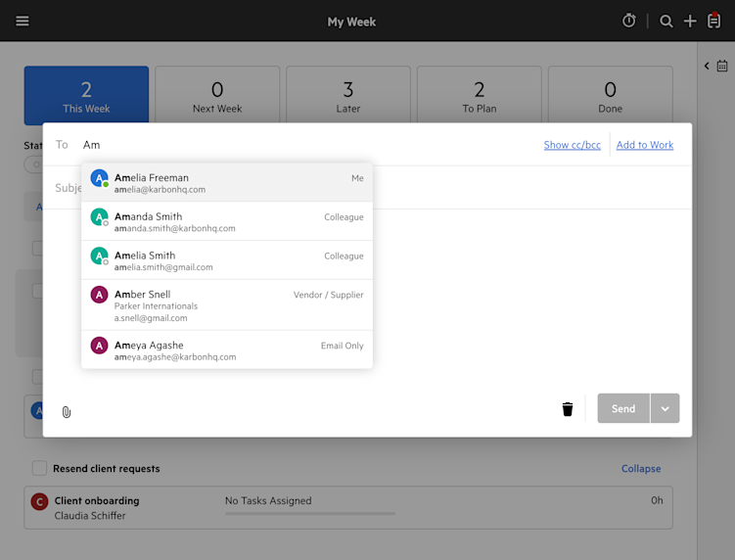The width and height of the screenshot is (735, 560).
Task: Click the Parker Internationals company text
Action: click(x=156, y=305)
